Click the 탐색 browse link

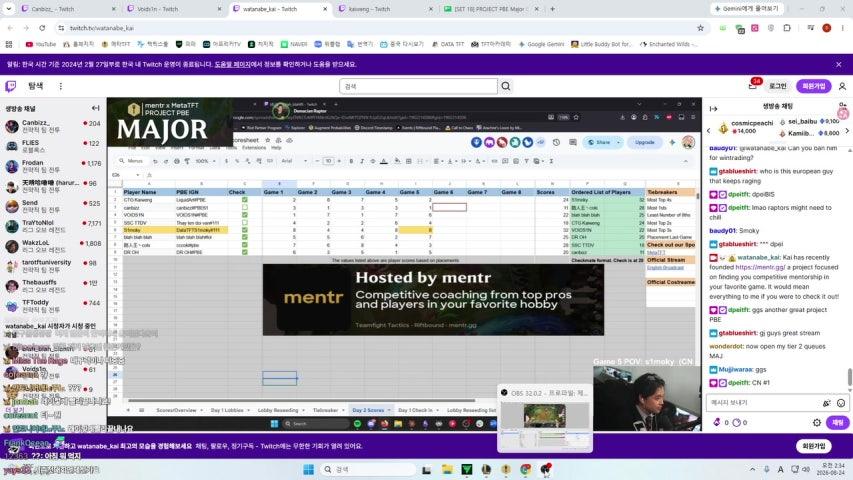35,86
